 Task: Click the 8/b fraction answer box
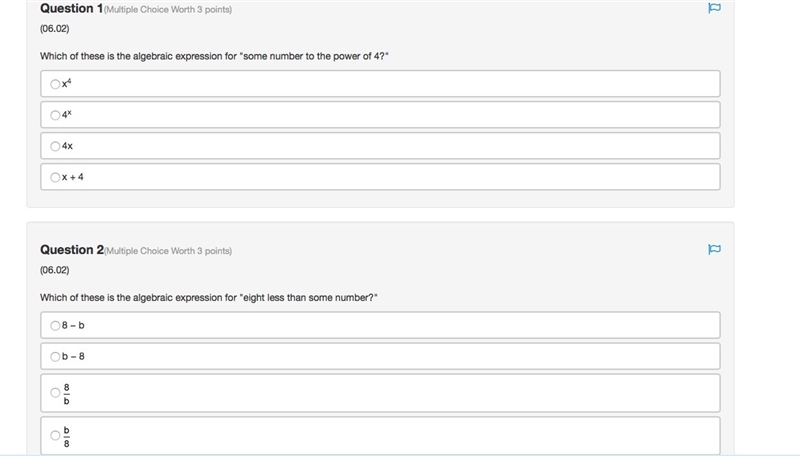(381, 393)
